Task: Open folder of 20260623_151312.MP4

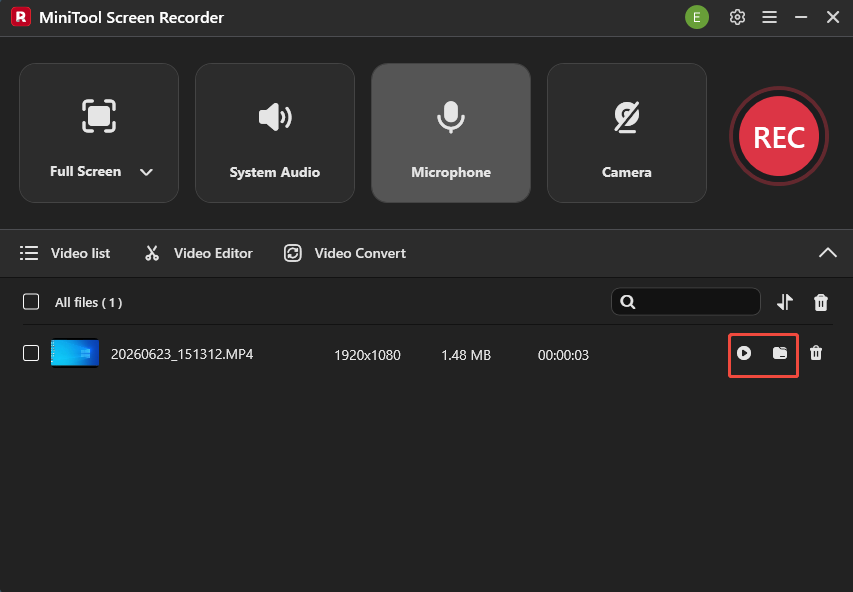Action: pyautogui.click(x=780, y=353)
